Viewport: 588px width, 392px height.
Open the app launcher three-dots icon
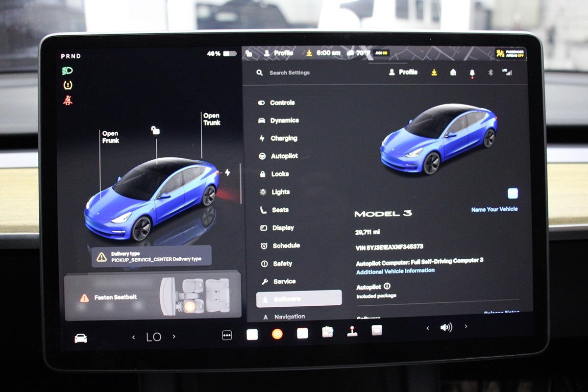(x=227, y=335)
